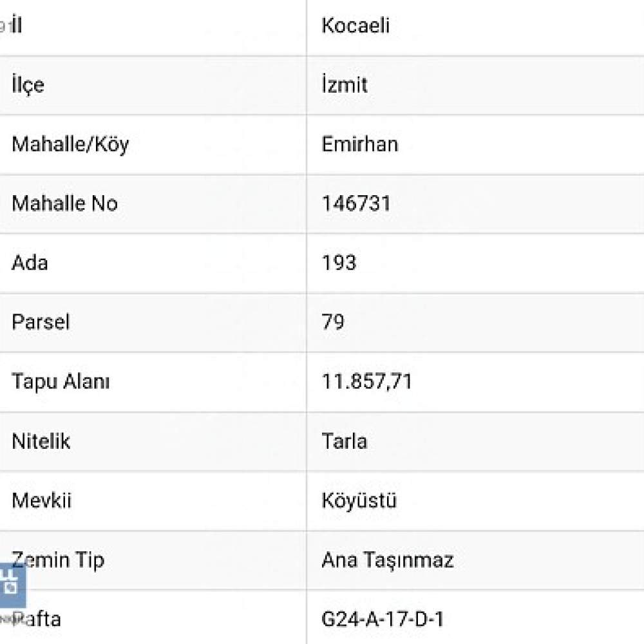The image size is (644, 644).
Task: Click the 146731 value
Action: point(356,204)
